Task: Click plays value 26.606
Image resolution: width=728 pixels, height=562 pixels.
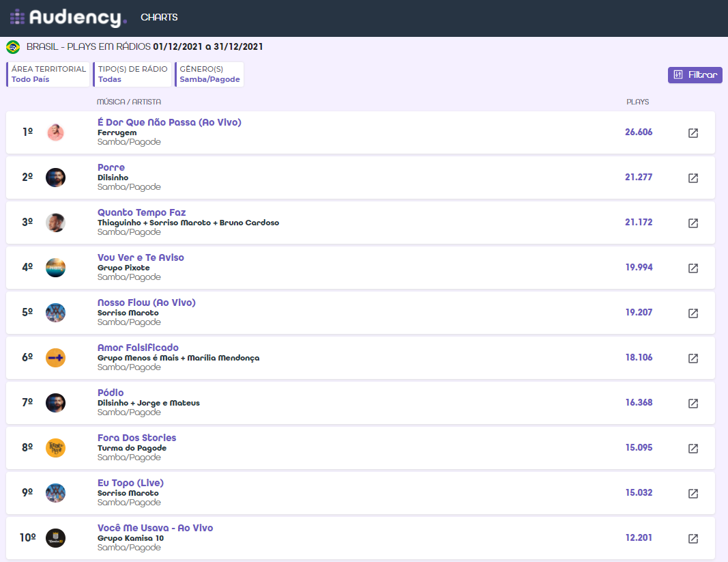Action: 639,132
